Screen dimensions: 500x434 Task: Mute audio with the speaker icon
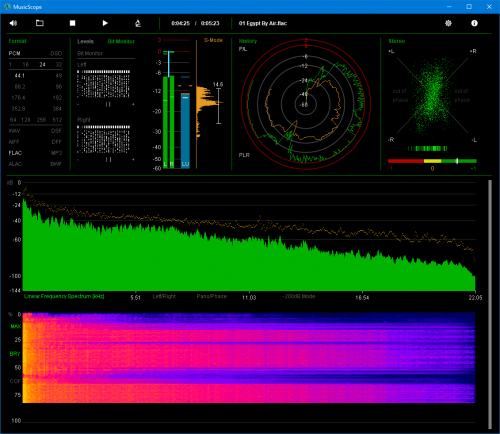coord(13,23)
